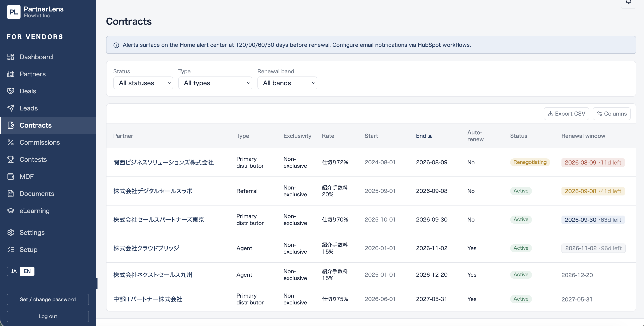Open Contests menu item
This screenshot has width=644, height=326.
tap(48, 159)
